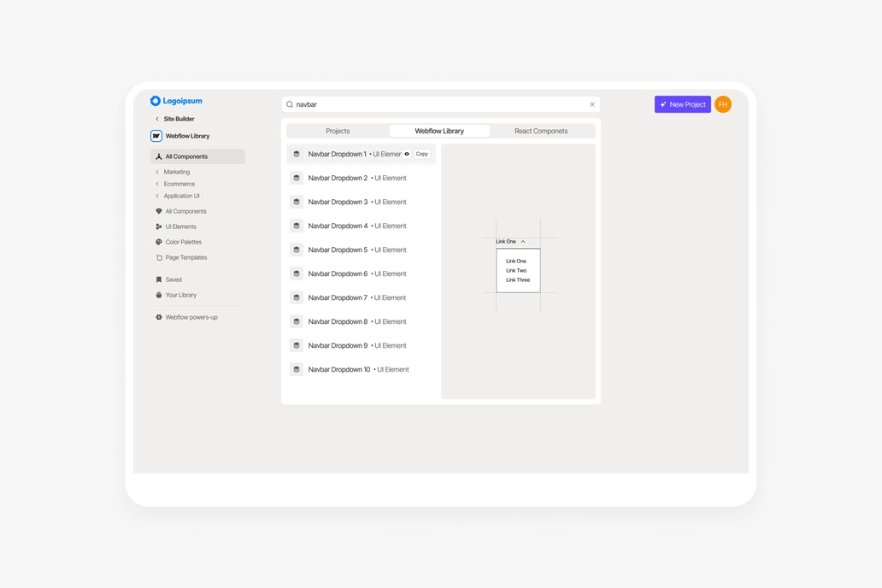Screen dimensions: 882x588
Task: Click Link One inside preview menu
Action: coord(516,261)
